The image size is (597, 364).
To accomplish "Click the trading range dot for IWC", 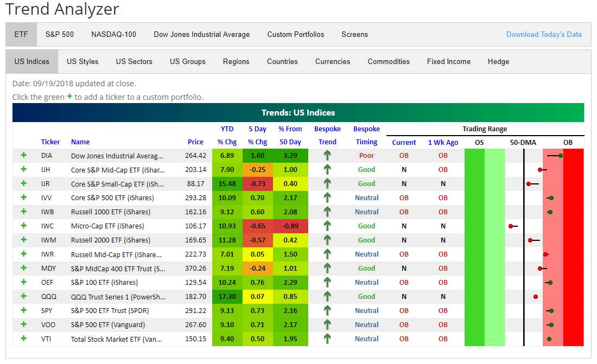I will pyautogui.click(x=511, y=226).
